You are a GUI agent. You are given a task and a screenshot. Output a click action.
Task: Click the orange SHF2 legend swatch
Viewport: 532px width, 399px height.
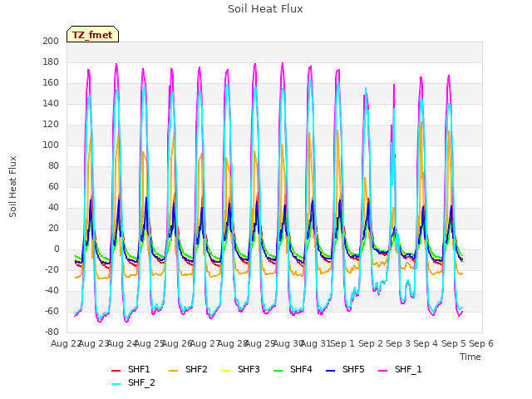point(174,370)
